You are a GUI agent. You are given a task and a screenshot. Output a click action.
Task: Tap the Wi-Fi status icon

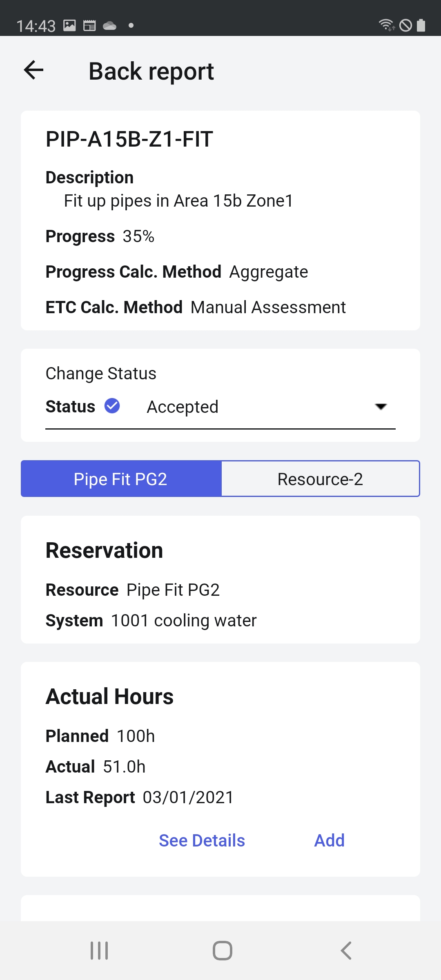[x=386, y=25]
